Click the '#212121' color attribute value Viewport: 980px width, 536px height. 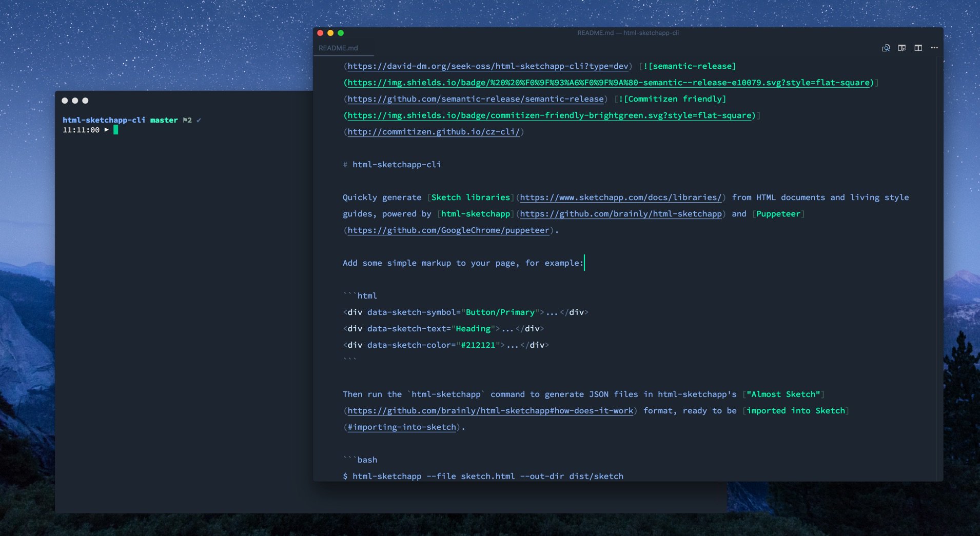click(x=478, y=345)
